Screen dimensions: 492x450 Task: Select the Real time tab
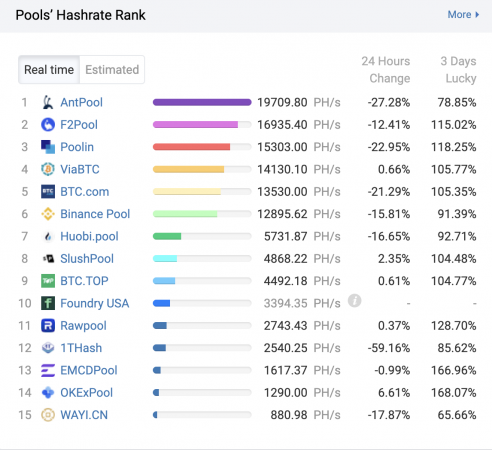[49, 70]
